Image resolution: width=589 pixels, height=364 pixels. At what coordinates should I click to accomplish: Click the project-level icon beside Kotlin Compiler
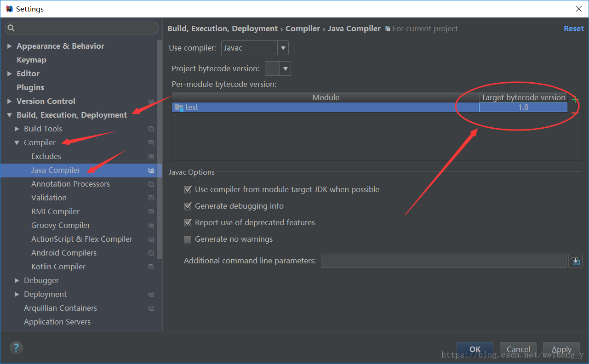tap(151, 267)
